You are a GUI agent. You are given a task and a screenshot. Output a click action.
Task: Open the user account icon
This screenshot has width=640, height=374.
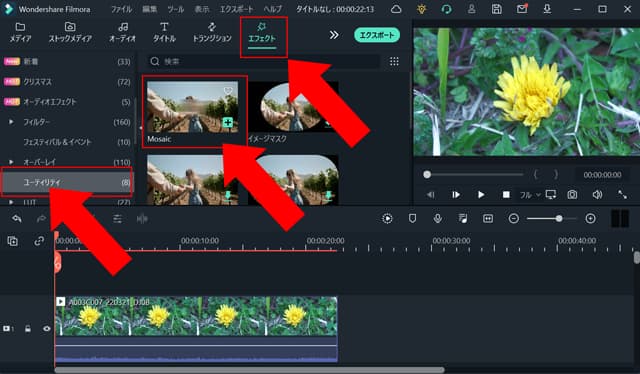pos(471,9)
